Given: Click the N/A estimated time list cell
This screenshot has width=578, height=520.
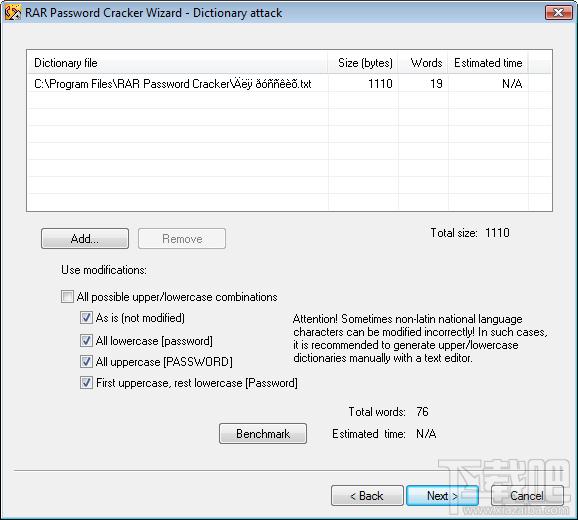Looking at the screenshot, I should pyautogui.click(x=512, y=84).
